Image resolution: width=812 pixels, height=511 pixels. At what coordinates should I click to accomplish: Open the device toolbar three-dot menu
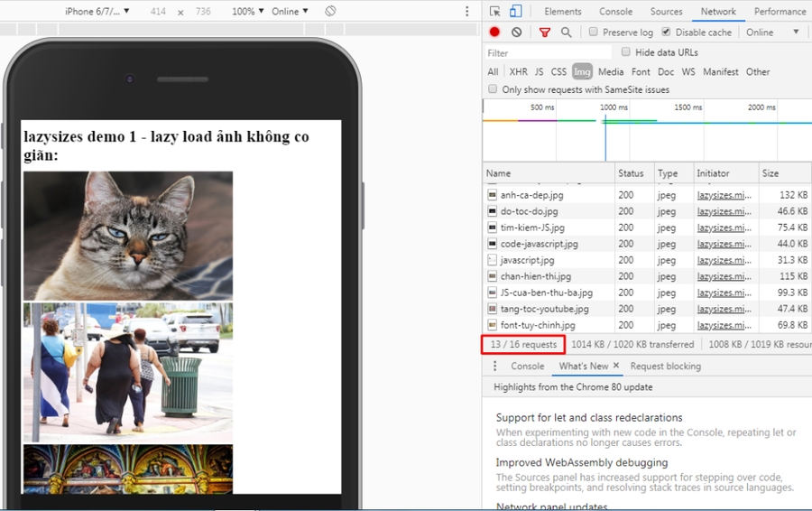466,12
